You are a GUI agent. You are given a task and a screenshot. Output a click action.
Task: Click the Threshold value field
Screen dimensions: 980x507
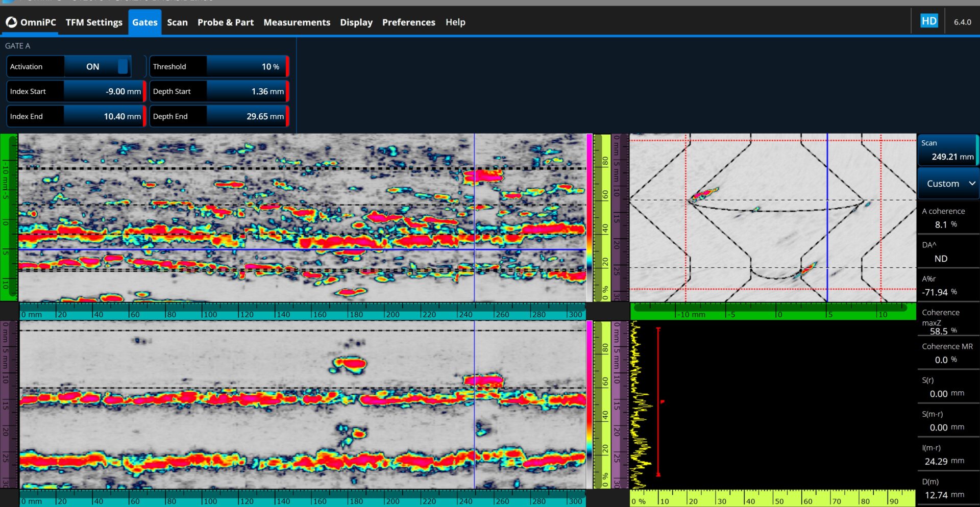click(x=247, y=67)
